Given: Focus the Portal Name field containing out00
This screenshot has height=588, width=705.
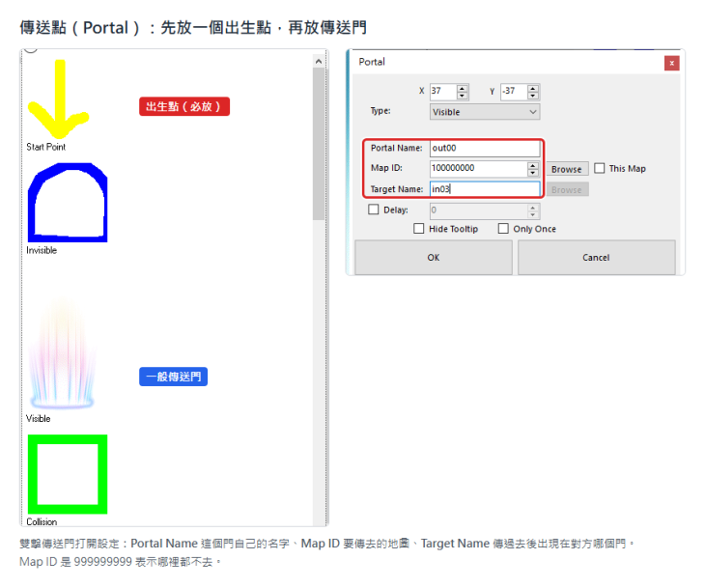Looking at the screenshot, I should click(x=485, y=148).
